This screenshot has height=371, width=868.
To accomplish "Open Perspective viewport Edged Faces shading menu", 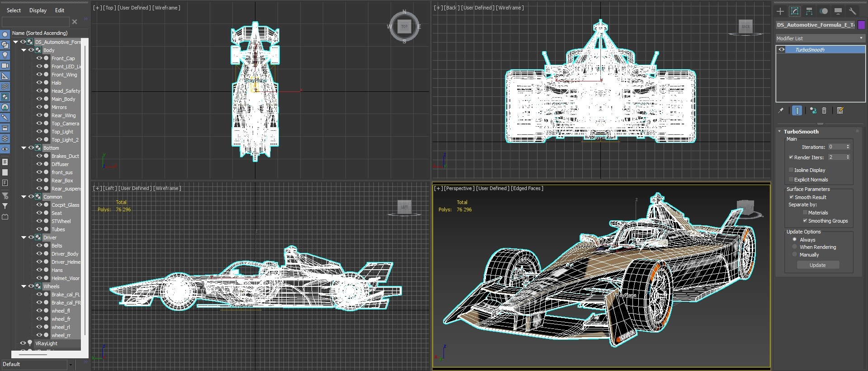I will click(527, 188).
